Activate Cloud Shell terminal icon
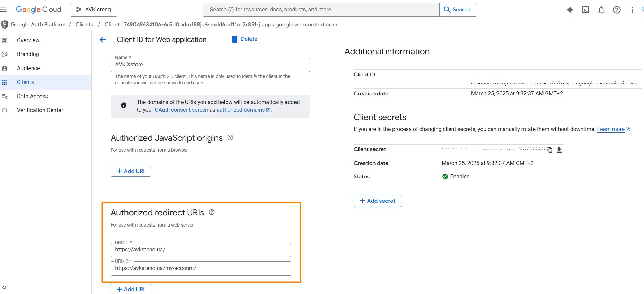The image size is (644, 294). [x=585, y=10]
